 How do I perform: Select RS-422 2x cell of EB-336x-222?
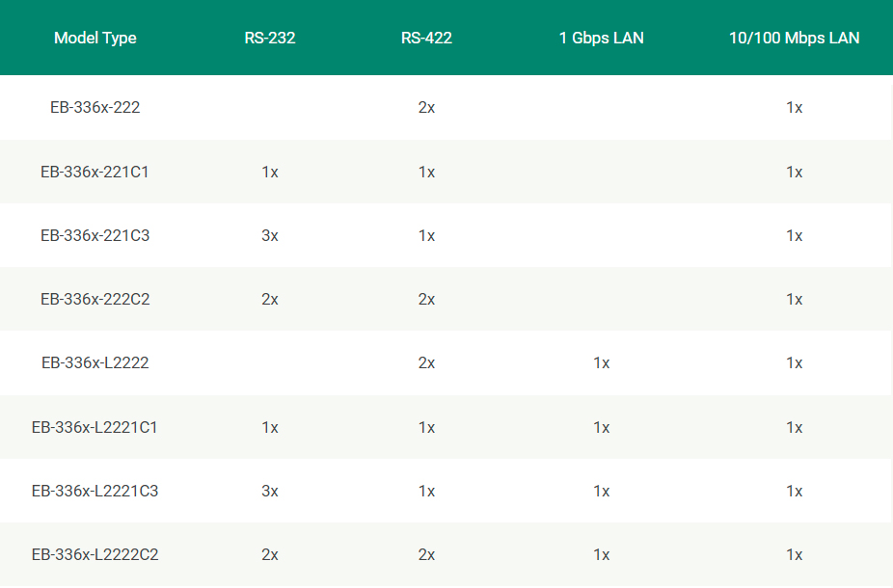(x=426, y=108)
